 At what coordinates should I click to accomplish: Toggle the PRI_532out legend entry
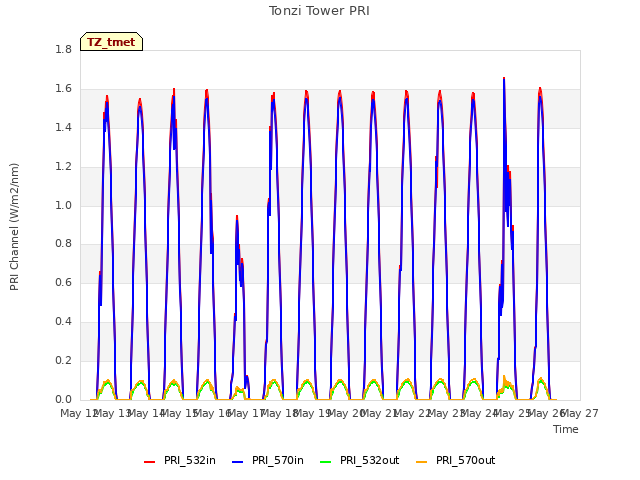coord(360,461)
